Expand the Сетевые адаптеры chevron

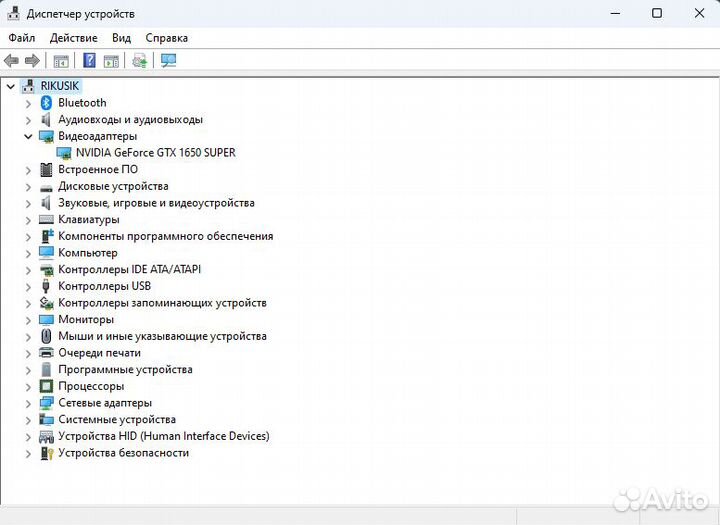point(28,404)
